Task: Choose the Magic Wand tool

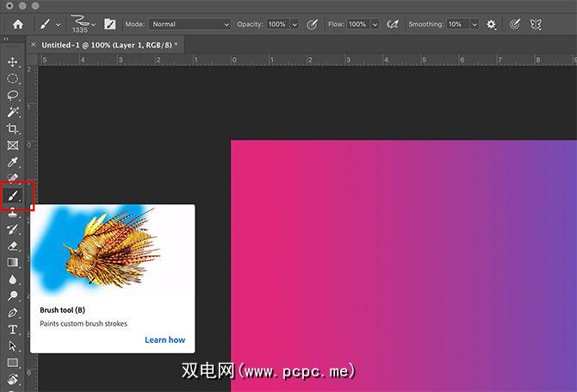Action: pos(13,112)
